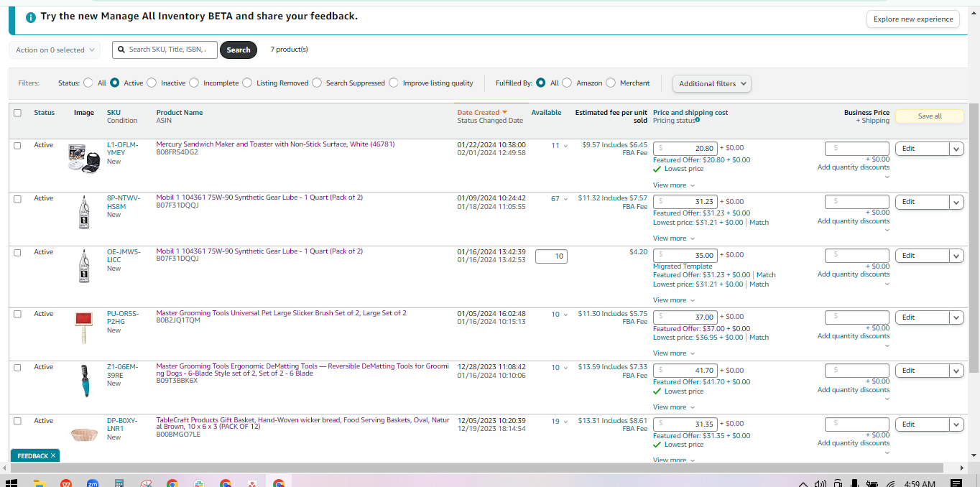Expand 'View more' under the $37.00 Slicker Brush price
The width and height of the screenshot is (980, 487).
coord(674,353)
